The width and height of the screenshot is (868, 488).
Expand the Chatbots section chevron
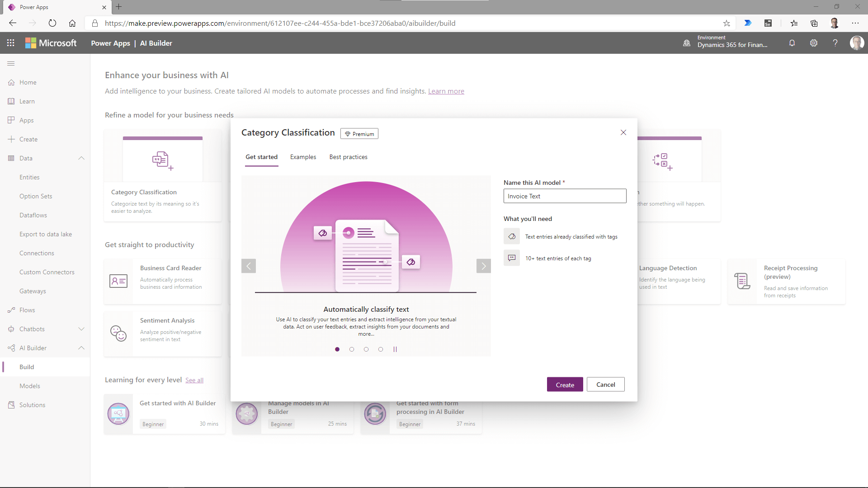(81, 329)
